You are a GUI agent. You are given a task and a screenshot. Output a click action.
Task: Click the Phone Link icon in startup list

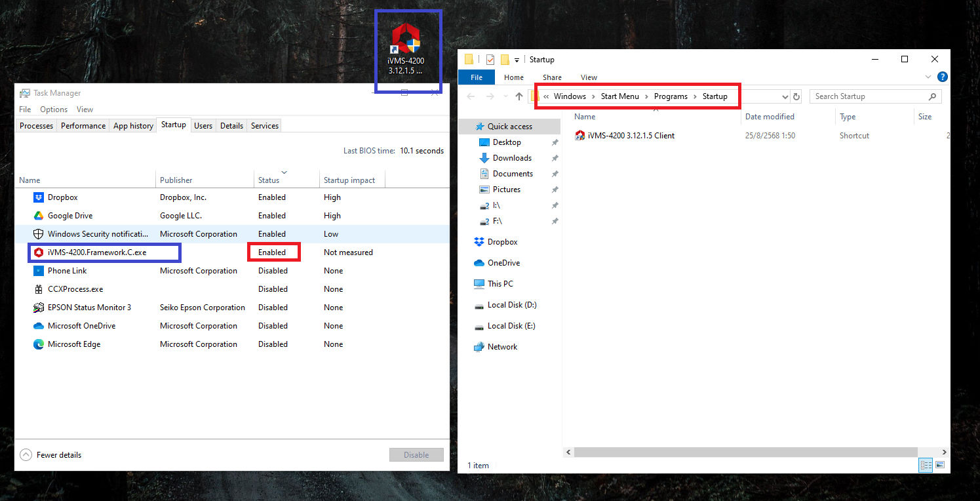pos(38,271)
